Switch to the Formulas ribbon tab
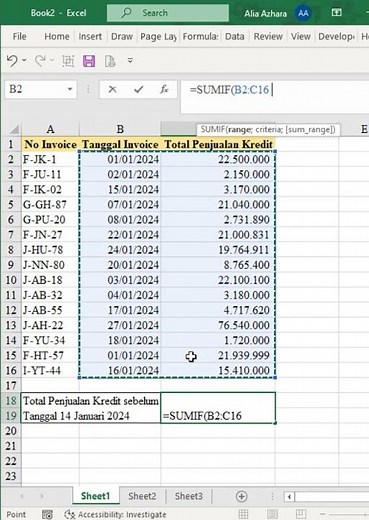Screen dimensions: 369x520 pyautogui.click(x=200, y=36)
